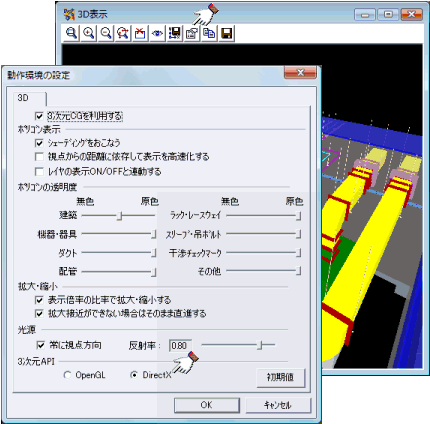Open the environment settings toolbar icon
The image size is (430, 424).
coord(192,33)
